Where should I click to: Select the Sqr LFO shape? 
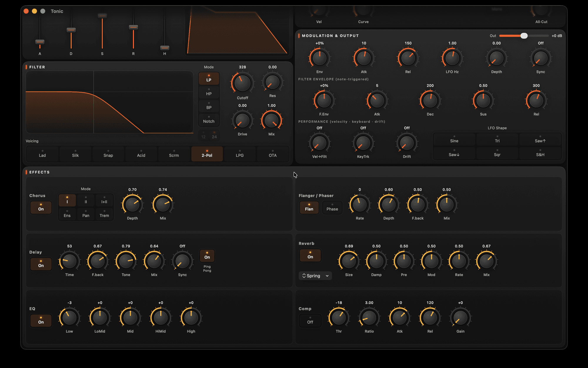pos(497,153)
